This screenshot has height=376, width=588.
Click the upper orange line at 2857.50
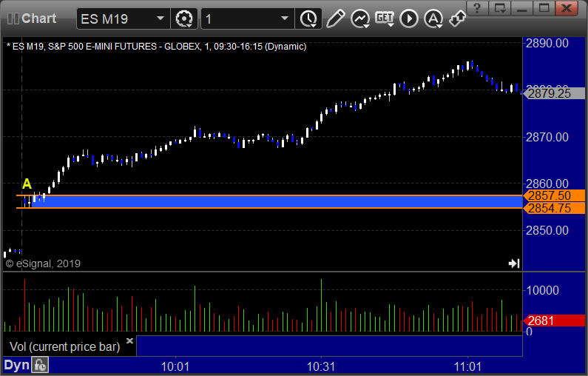(x=269, y=195)
